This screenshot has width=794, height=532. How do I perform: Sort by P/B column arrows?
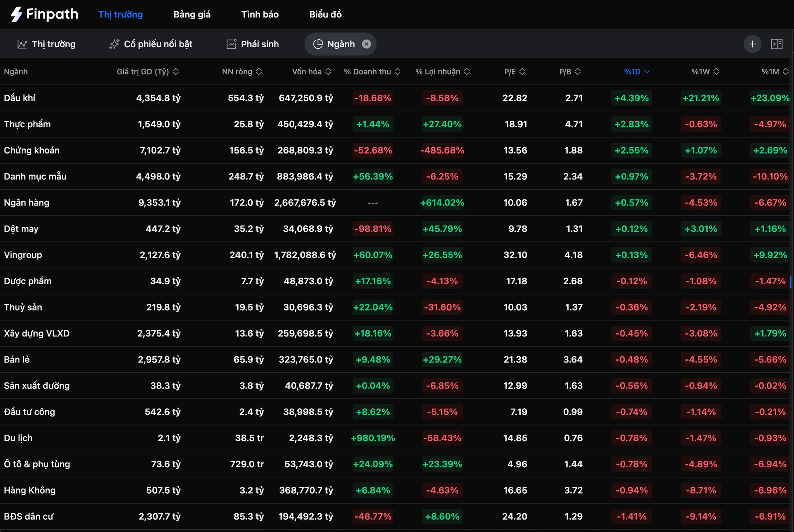[x=578, y=72]
